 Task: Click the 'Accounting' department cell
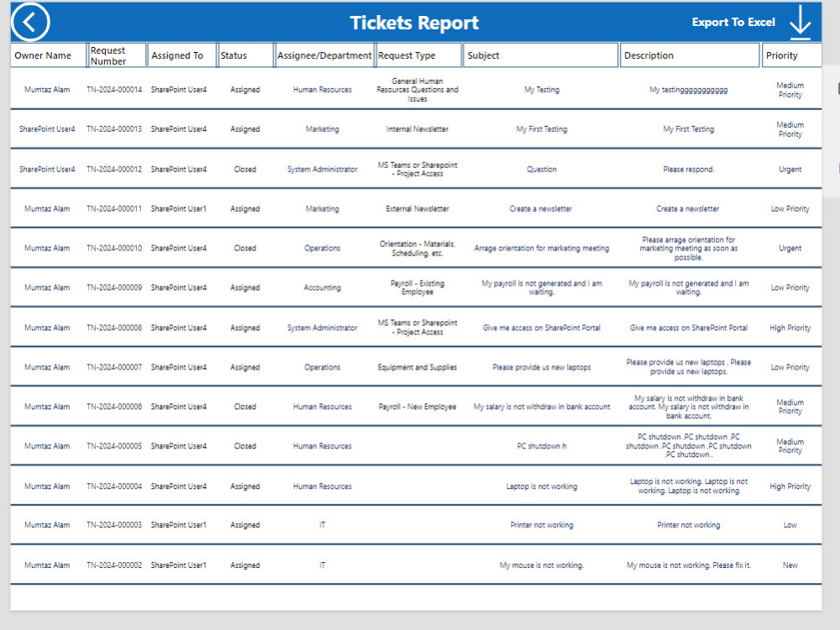pos(323,287)
